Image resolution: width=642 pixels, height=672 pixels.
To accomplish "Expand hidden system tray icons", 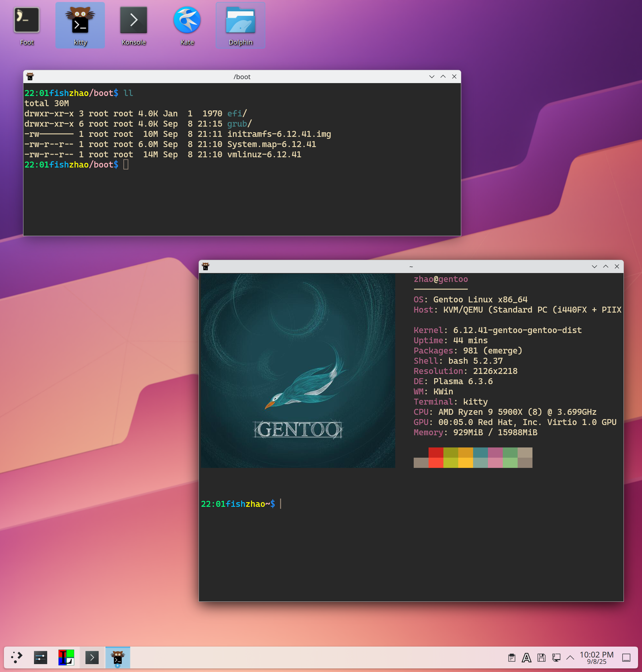I will point(570,657).
